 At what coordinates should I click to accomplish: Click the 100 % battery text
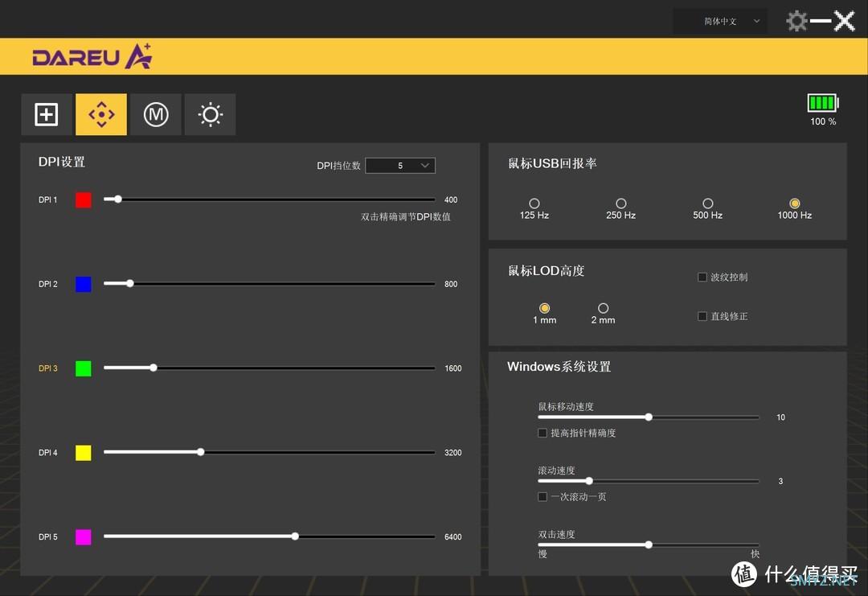coord(823,121)
